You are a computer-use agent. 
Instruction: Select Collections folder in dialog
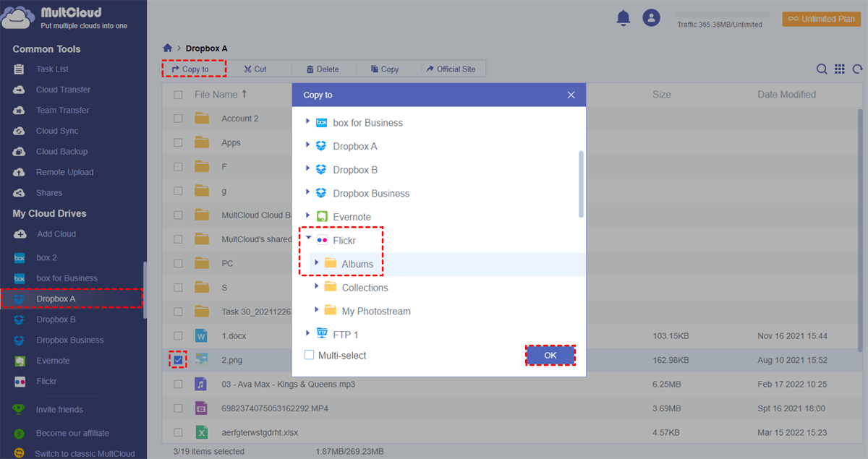click(365, 288)
